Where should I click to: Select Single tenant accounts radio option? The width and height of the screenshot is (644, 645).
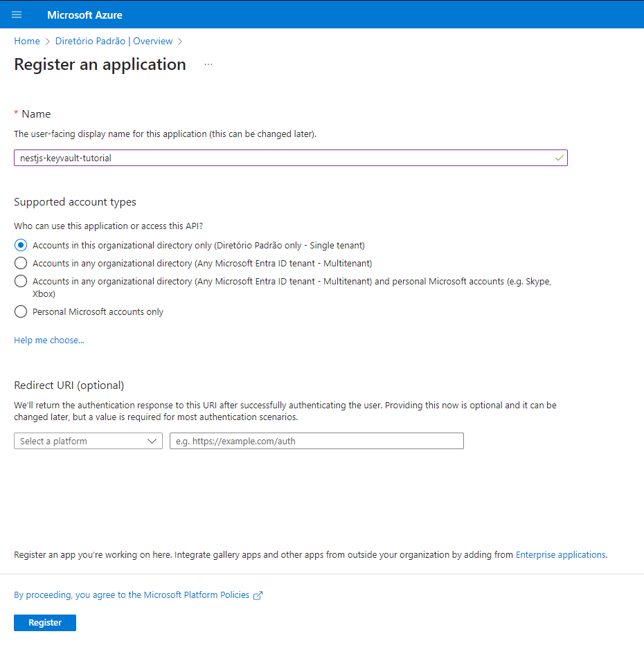click(x=21, y=245)
